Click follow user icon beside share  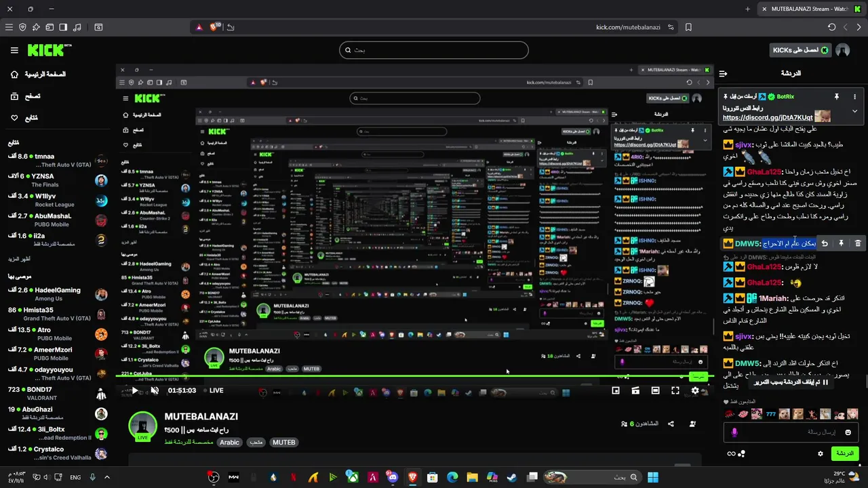[x=692, y=424]
